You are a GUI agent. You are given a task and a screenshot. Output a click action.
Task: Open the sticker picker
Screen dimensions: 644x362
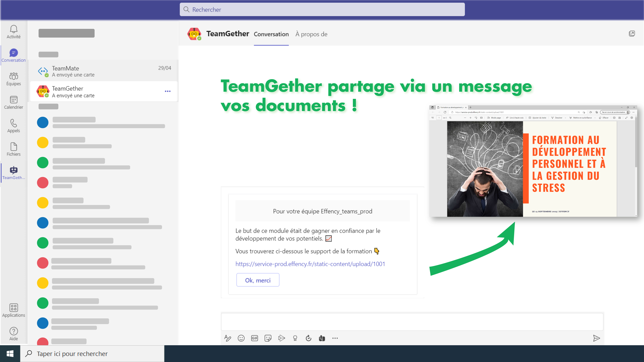click(268, 338)
